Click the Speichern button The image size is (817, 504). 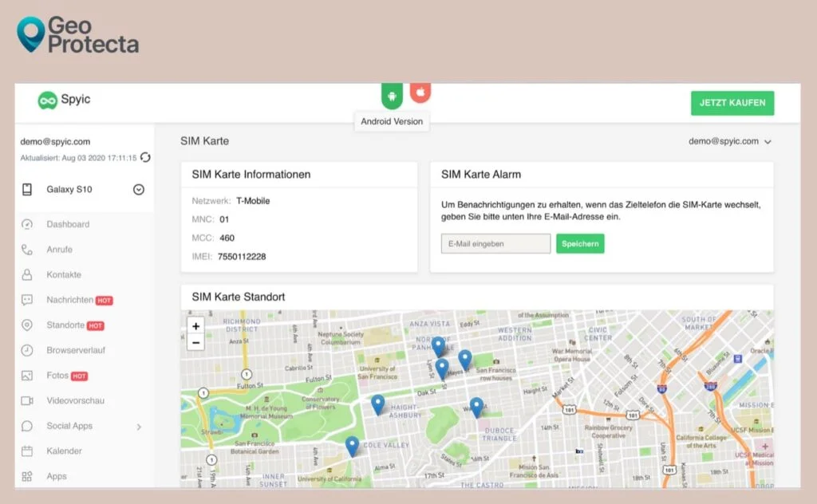tap(580, 244)
